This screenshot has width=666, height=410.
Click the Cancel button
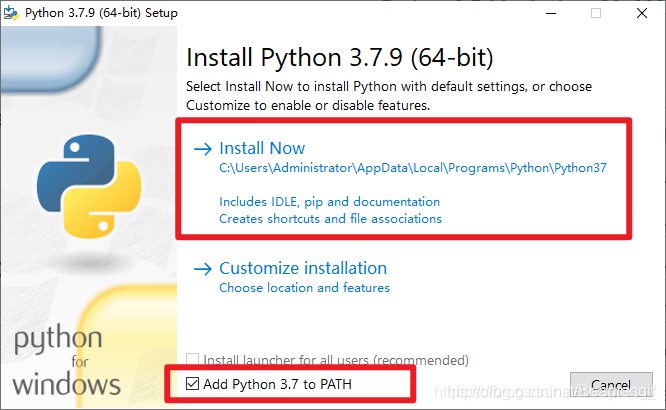click(611, 386)
